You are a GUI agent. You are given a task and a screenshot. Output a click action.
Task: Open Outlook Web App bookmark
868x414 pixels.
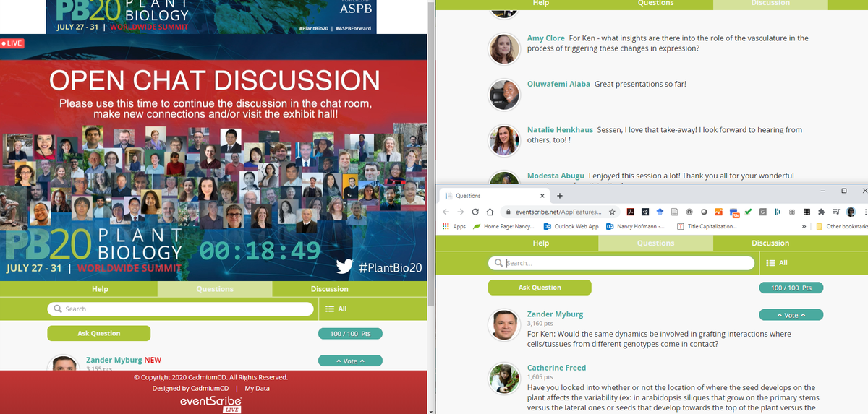click(x=571, y=226)
